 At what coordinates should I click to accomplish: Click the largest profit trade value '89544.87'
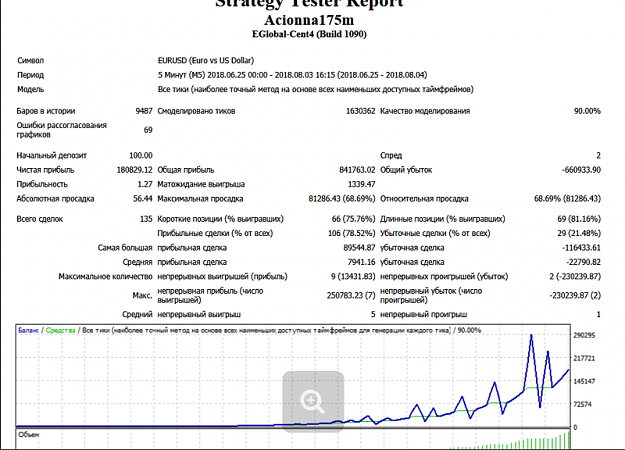(x=359, y=248)
